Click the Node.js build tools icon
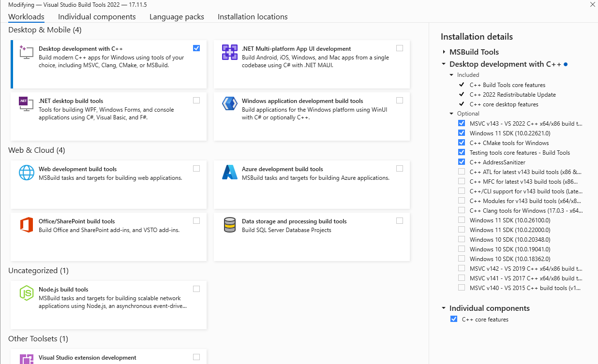Screen dimensions: 598x364 tap(26, 293)
